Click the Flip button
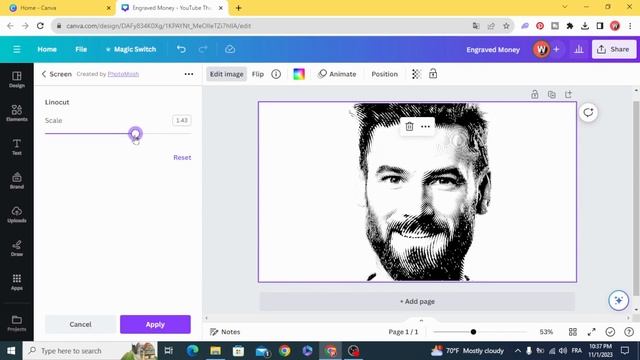The height and width of the screenshot is (360, 640). tap(258, 74)
